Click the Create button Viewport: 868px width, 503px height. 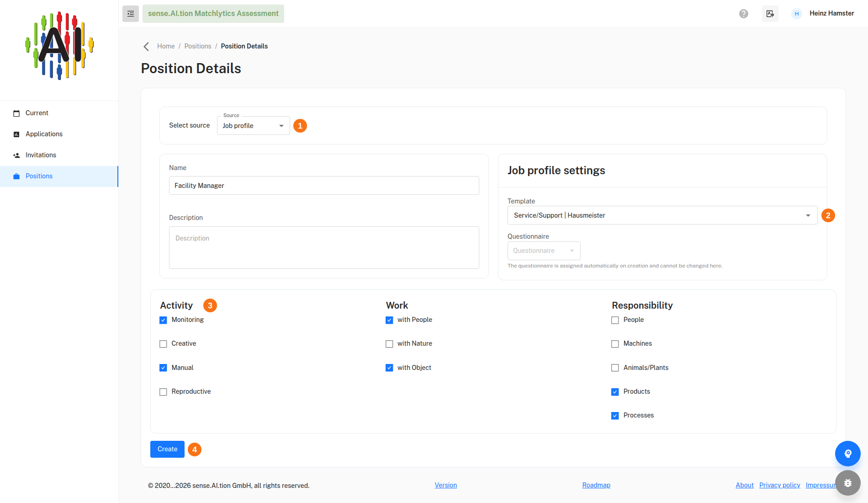(167, 449)
